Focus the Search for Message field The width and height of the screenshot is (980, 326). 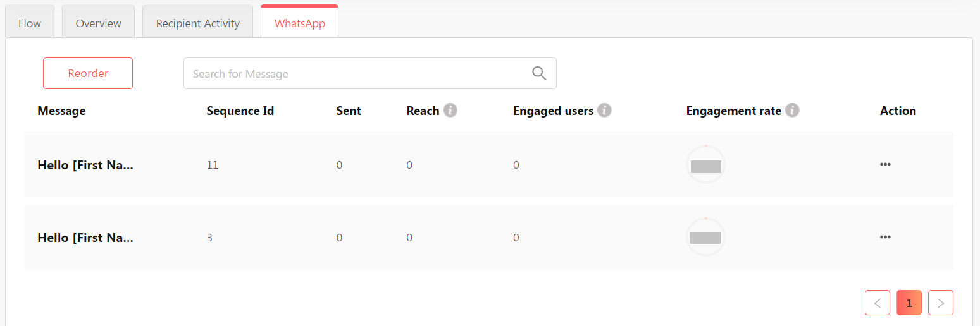354,73
